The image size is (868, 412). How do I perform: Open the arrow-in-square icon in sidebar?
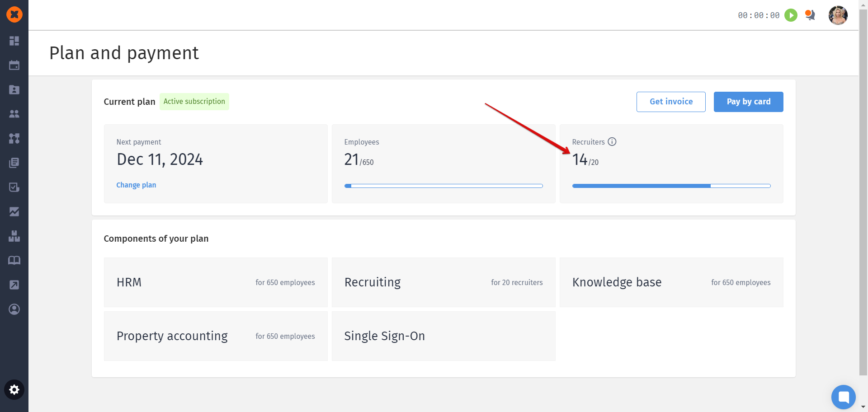point(14,285)
